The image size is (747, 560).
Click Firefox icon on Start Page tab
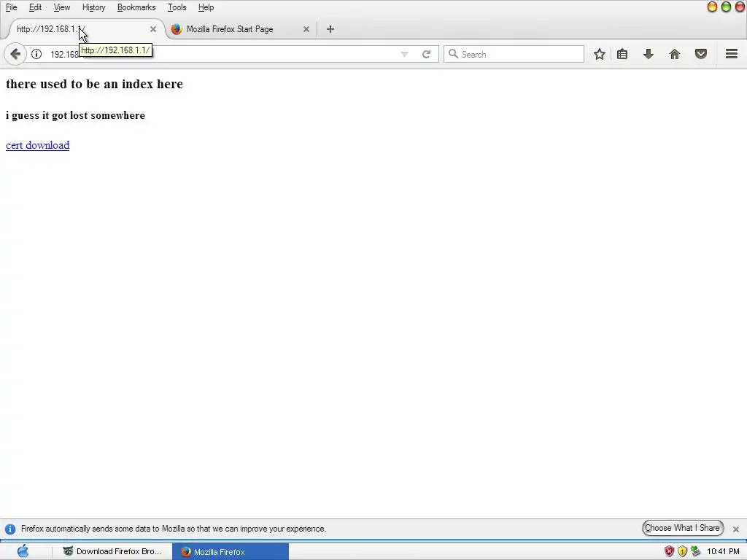[x=177, y=29]
